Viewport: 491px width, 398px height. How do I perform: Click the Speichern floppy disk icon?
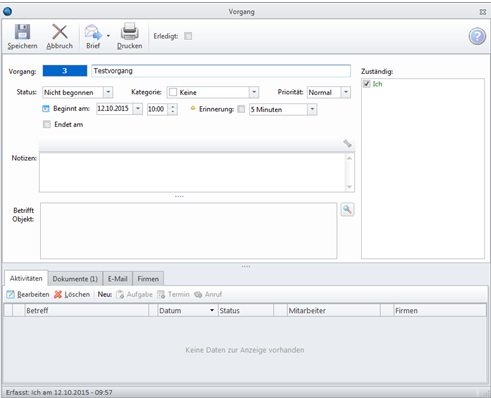(22, 32)
